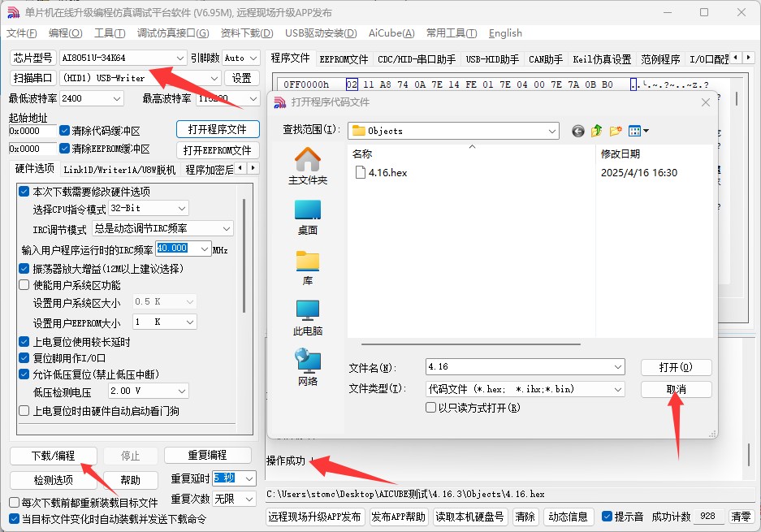761x532 pixels.
Task: Open chip model dropdown AI8051U-34K64
Action: pos(123,58)
